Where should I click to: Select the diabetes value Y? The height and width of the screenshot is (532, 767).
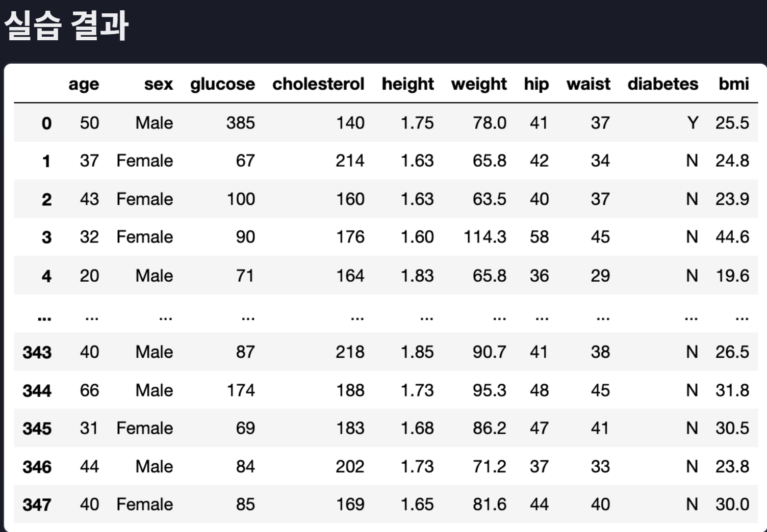click(x=692, y=123)
